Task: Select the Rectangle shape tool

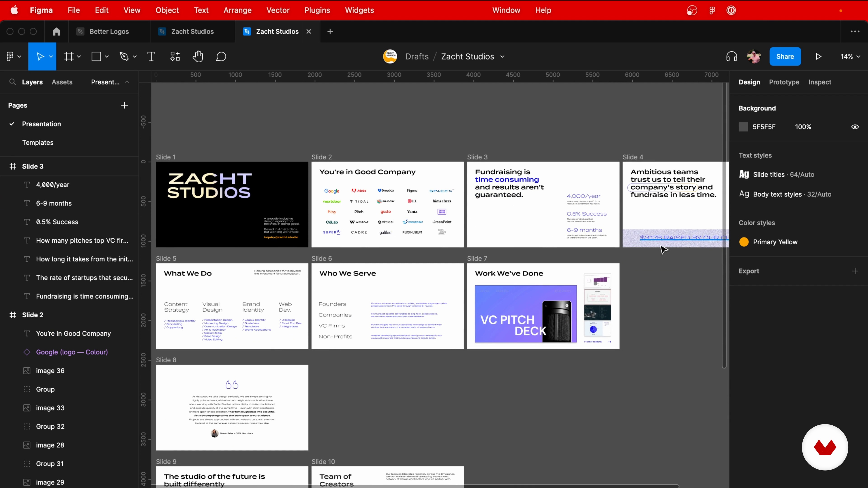Action: 96,56
